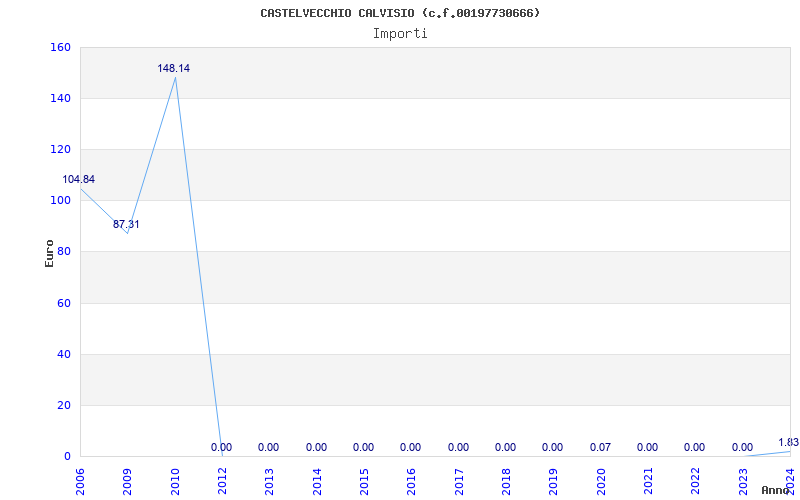Screen dimensions: 800x500
Task: Click the 0.00 value above 2022
Action: coord(694,447)
